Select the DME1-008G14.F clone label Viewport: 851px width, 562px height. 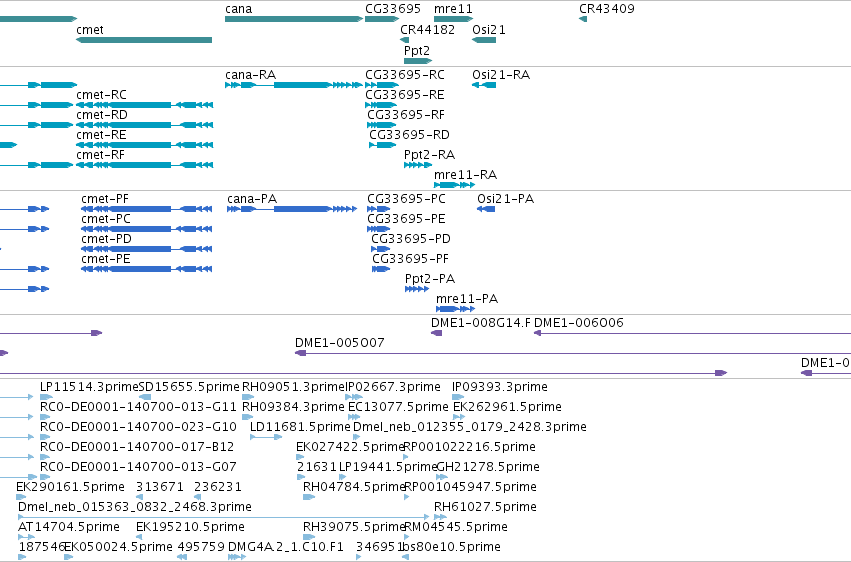(x=481, y=323)
